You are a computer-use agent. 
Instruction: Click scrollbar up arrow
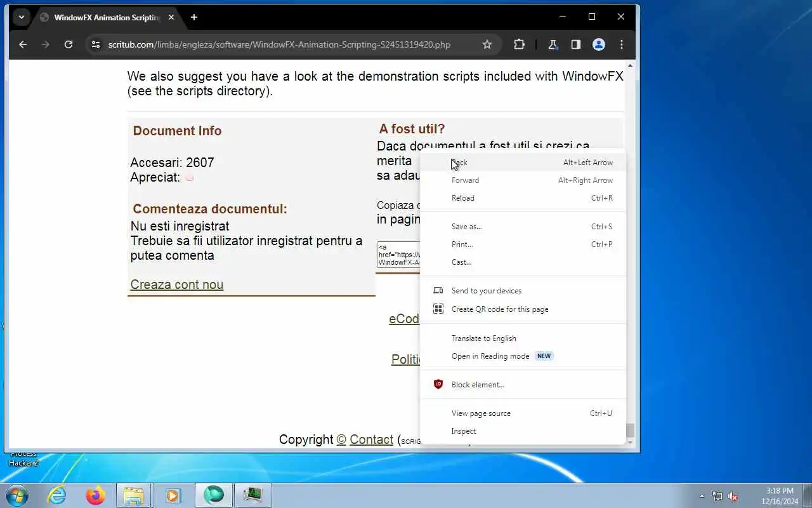pyautogui.click(x=630, y=65)
